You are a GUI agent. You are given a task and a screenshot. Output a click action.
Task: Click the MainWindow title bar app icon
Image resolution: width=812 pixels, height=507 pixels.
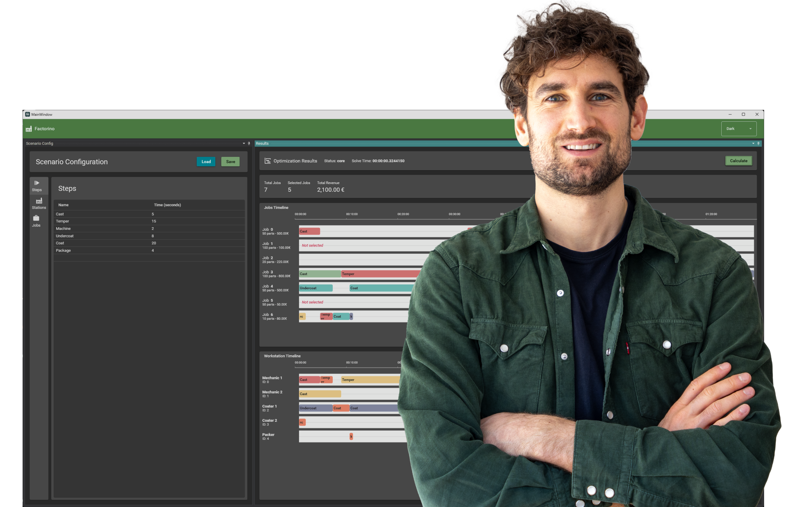28,114
